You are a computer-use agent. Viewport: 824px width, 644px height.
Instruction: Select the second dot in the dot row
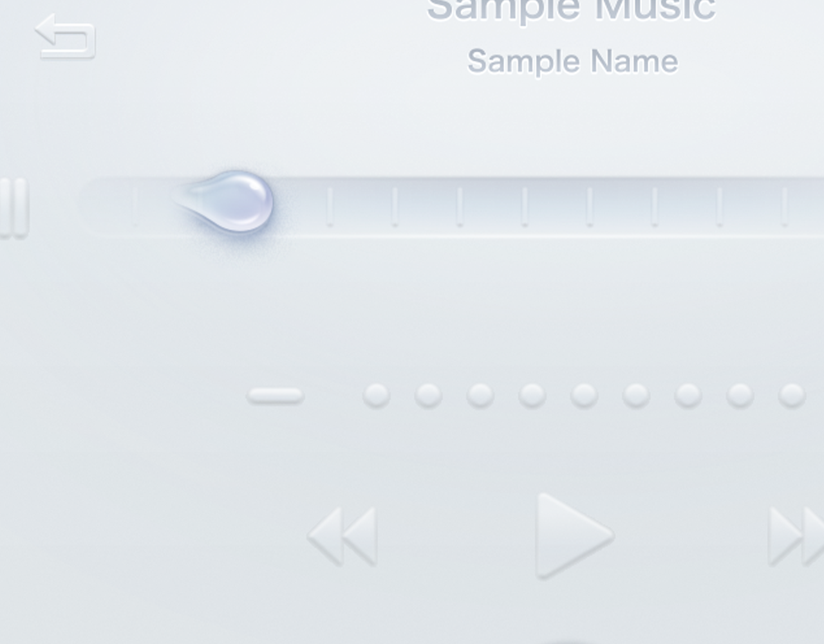click(429, 396)
